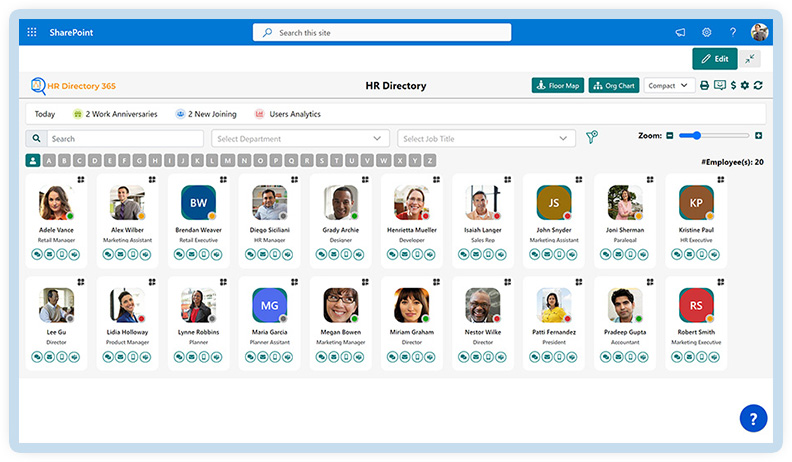Filter employees by letter S
792x462 pixels.
point(322,161)
